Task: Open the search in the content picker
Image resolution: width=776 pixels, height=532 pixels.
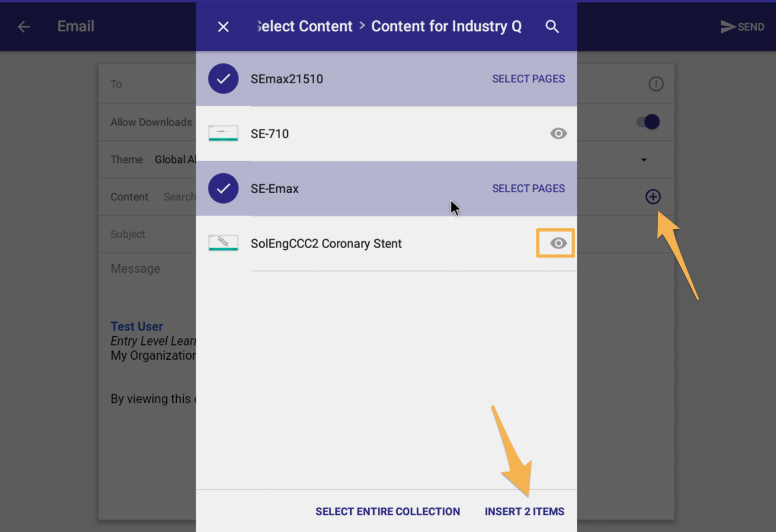Action: (552, 26)
